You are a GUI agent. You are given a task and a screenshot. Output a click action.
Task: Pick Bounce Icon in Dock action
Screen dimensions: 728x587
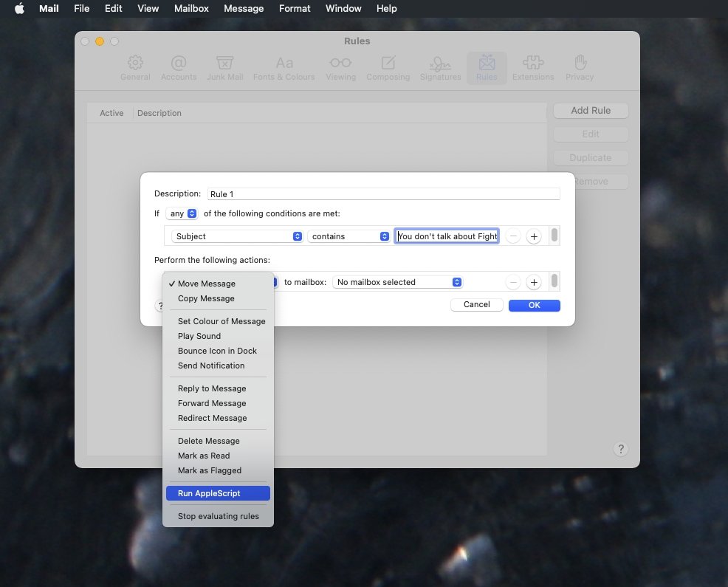click(x=219, y=351)
